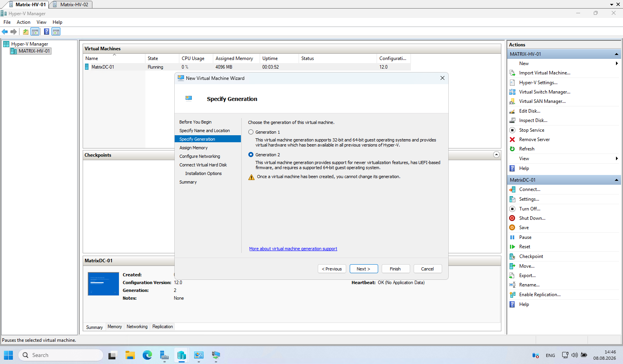Click the MatrixDC-01 preview thumbnail
Viewport: 623px width, 364px height.
pyautogui.click(x=103, y=284)
